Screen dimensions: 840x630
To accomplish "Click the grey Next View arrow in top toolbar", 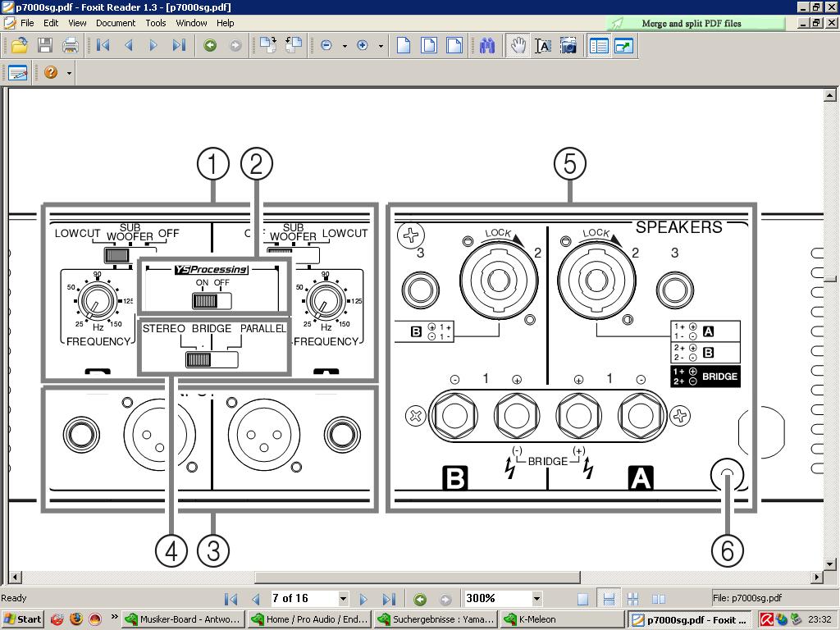I will (235, 46).
